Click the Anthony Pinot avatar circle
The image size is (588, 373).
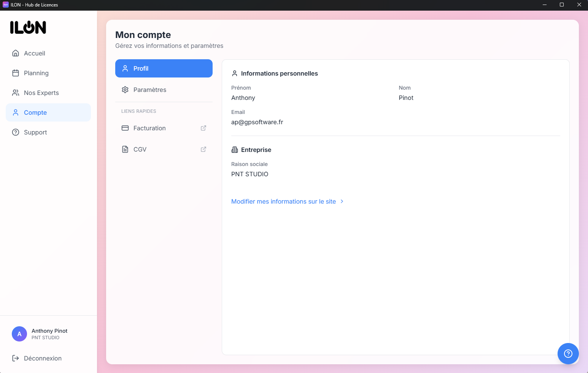pyautogui.click(x=19, y=334)
